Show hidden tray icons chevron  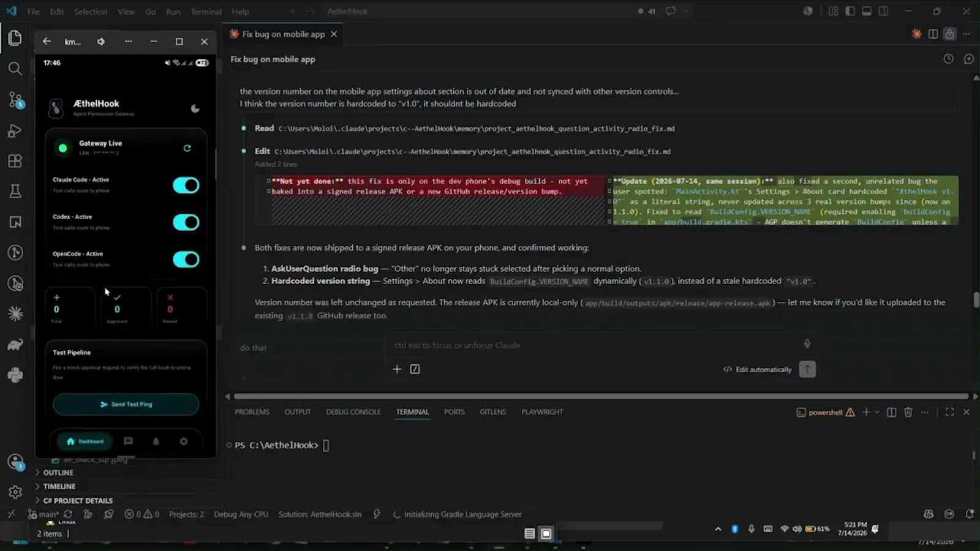coord(718,529)
